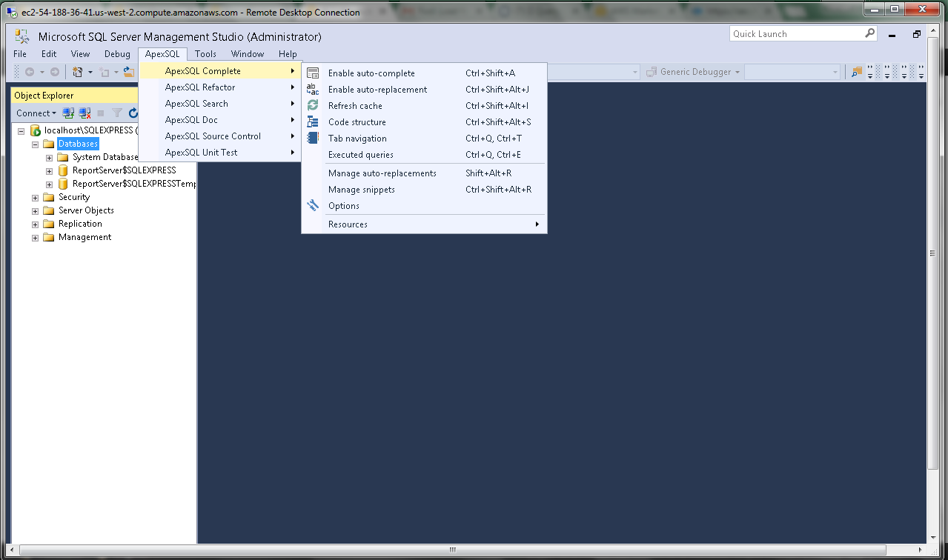Click the Find in Files toolbar icon
The width and height of the screenshot is (948, 560).
(x=857, y=72)
